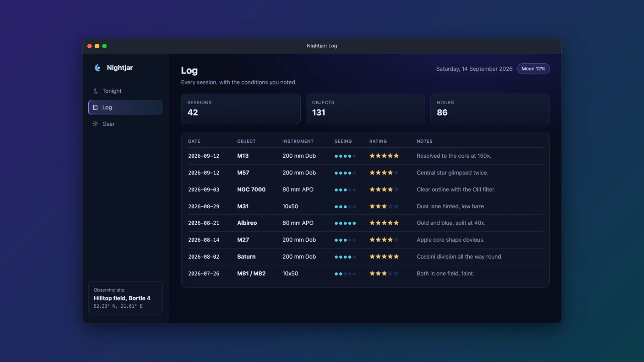The image size is (644, 362).
Task: Click the star rating in Albireo row
Action: (x=384, y=223)
